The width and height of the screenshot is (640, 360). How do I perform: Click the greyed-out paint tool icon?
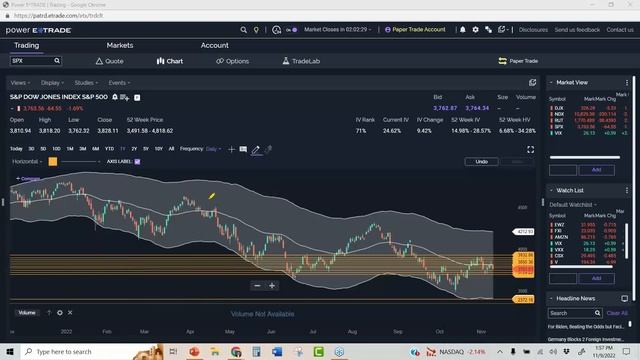tap(268, 149)
